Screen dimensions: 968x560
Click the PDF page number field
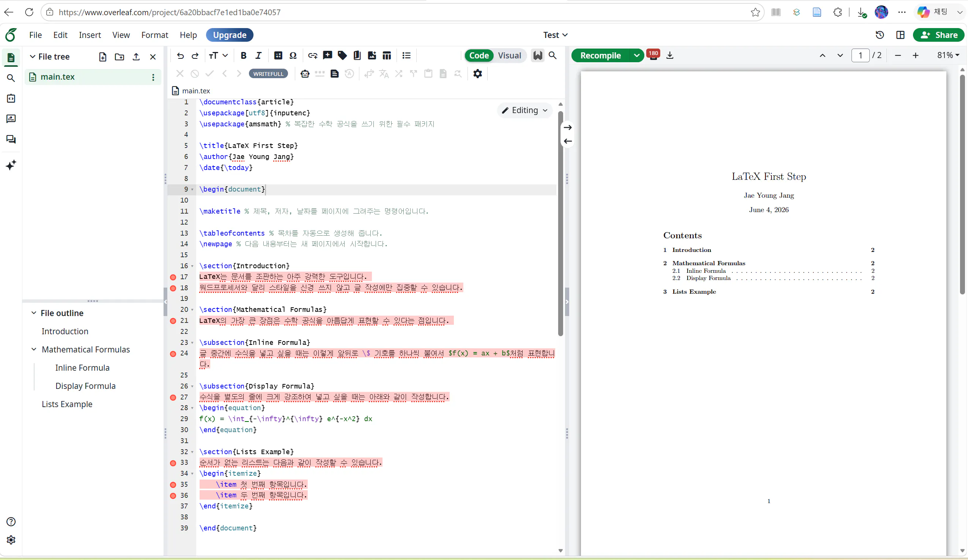click(861, 55)
